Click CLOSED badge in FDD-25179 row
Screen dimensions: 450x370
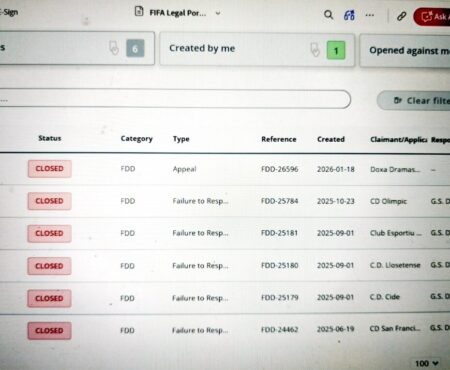(49, 298)
